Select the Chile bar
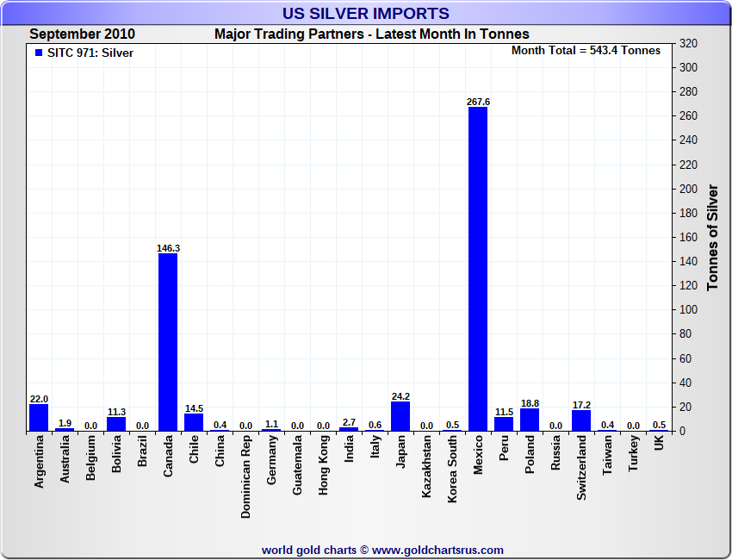The image size is (732, 560). pos(194,422)
